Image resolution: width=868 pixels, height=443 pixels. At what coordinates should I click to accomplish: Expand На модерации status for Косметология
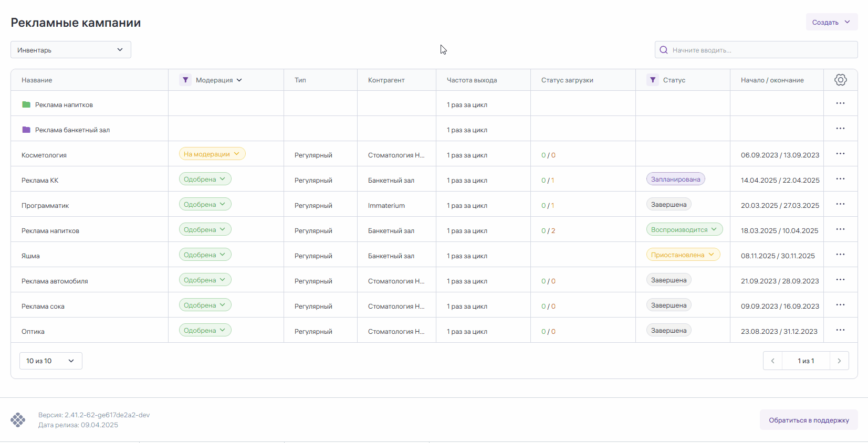click(x=212, y=154)
